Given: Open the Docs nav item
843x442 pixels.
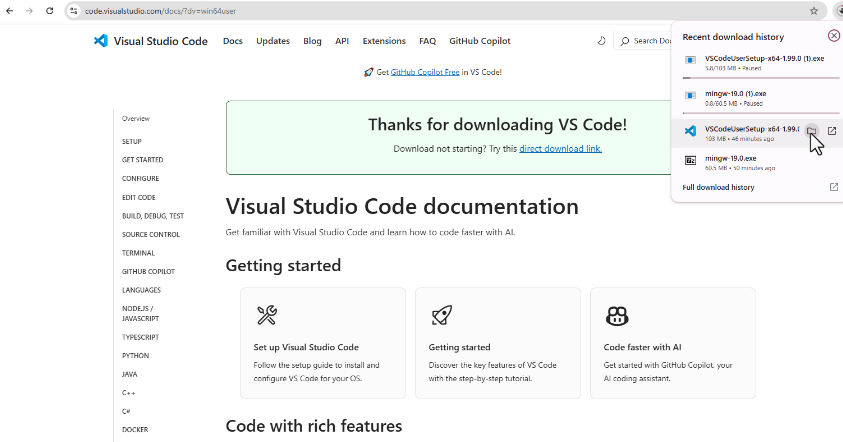Looking at the screenshot, I should [x=233, y=41].
